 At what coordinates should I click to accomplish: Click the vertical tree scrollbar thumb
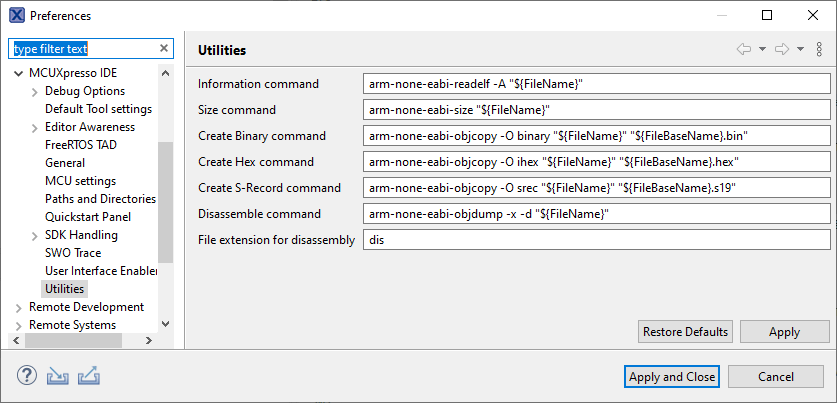(x=165, y=202)
